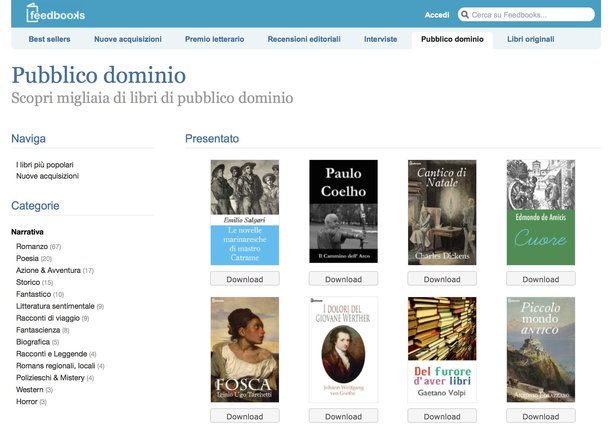Download Del furore d'aver libri

tap(442, 416)
